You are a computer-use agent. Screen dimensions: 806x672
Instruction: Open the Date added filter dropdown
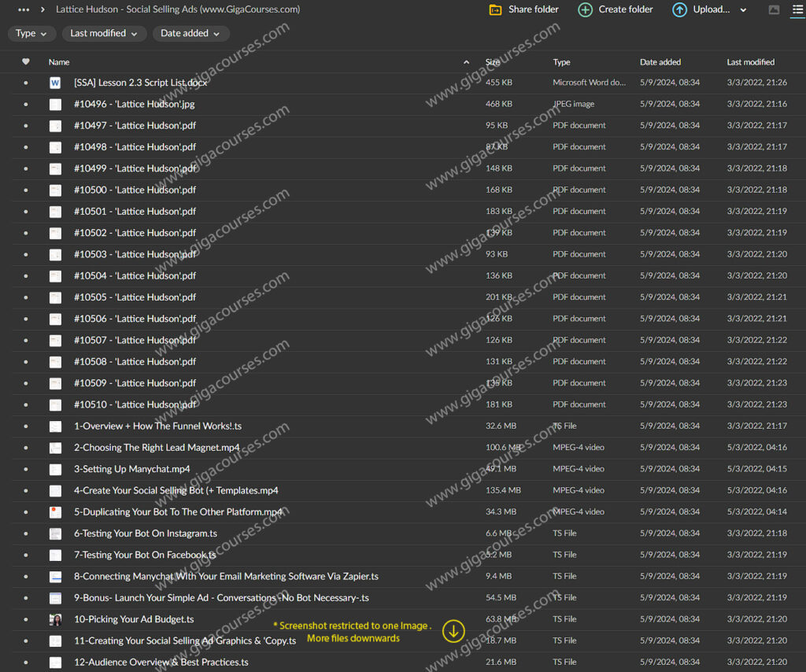[x=191, y=33]
